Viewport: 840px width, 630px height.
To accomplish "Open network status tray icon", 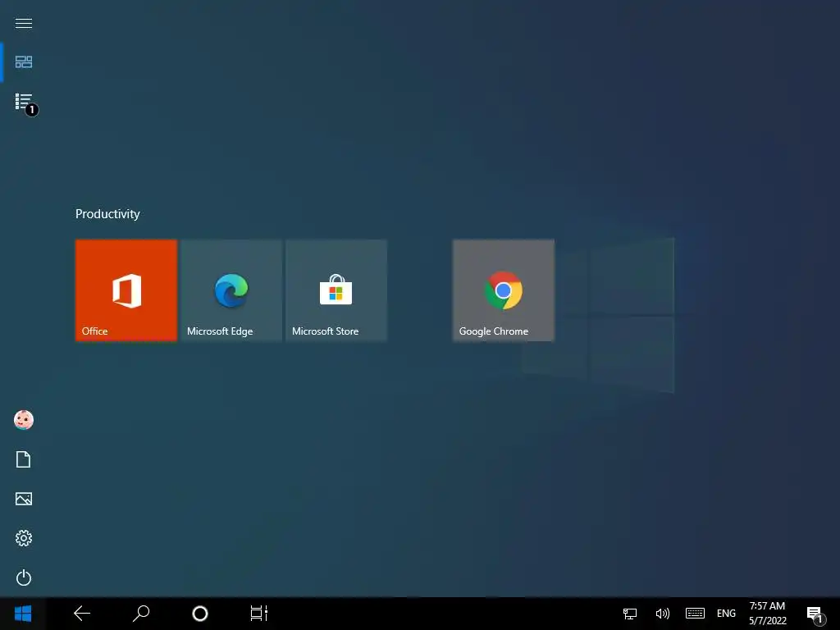I will (x=630, y=614).
